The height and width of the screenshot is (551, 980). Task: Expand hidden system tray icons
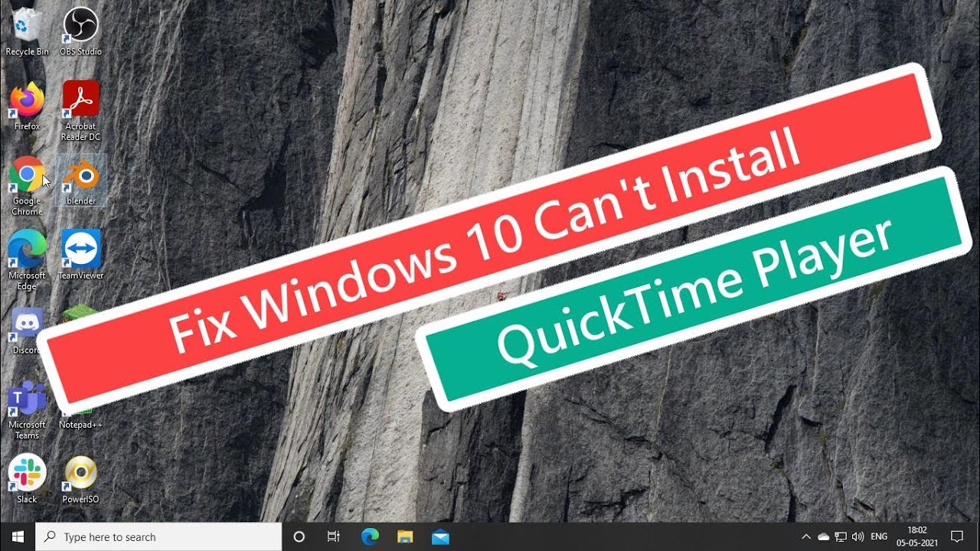click(806, 536)
